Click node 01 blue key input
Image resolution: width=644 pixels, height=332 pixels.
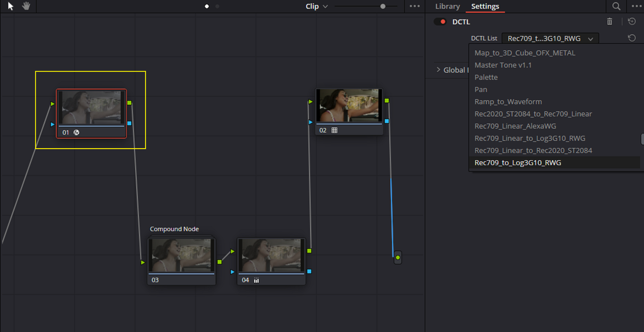click(x=52, y=124)
